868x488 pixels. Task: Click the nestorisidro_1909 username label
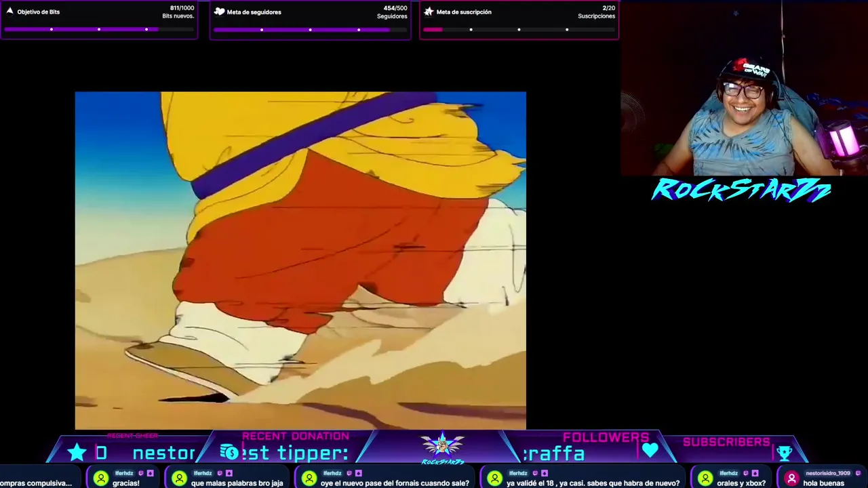pos(827,474)
